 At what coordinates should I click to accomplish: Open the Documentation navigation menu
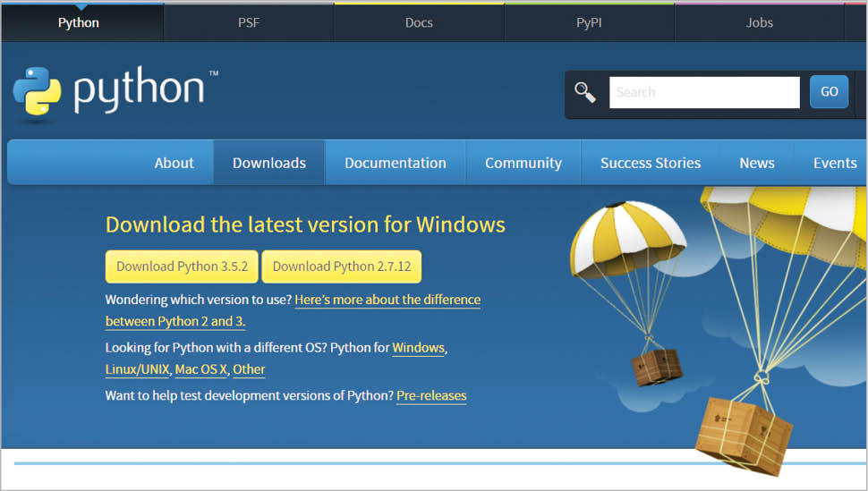tap(395, 163)
